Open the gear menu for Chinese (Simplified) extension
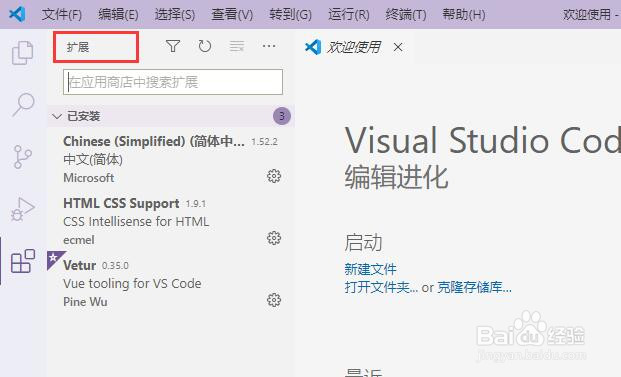This screenshot has height=377, width=621. coord(274,176)
